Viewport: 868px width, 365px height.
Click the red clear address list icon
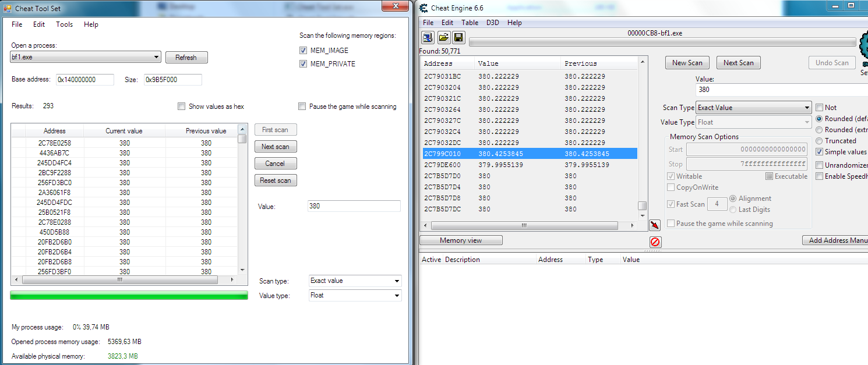[655, 242]
